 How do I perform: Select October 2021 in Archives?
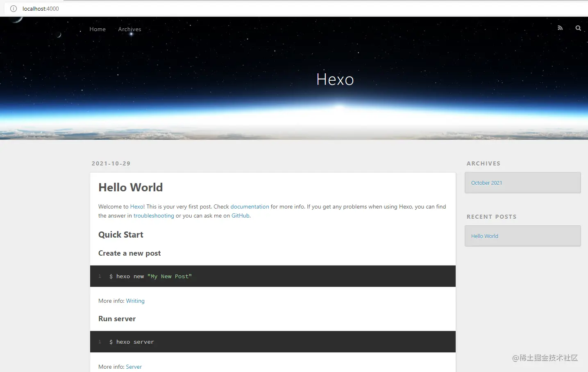486,183
